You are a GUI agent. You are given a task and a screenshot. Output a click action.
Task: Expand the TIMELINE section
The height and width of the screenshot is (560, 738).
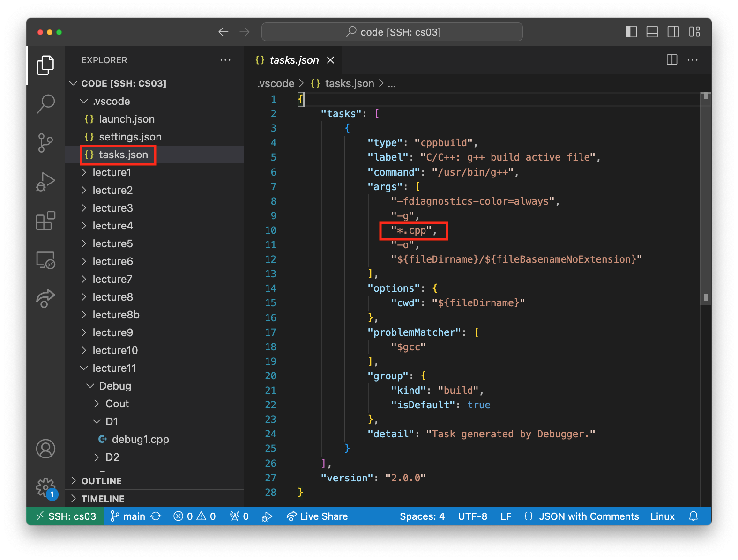155,499
